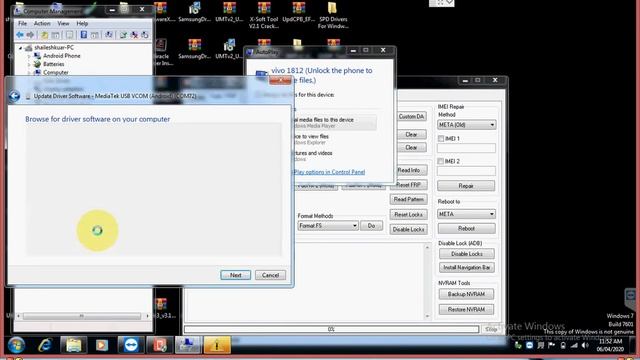Enable the IMEI 2 checkbox

point(441,161)
